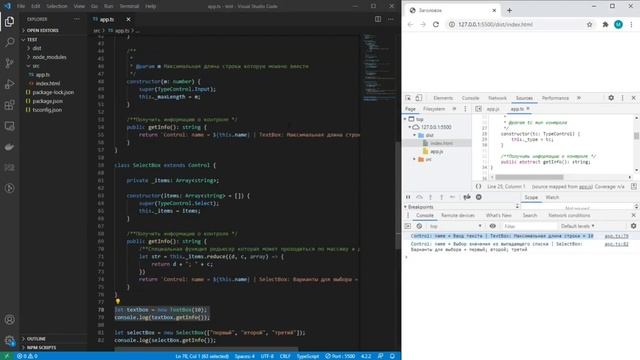Open console settings gear in DevTools
The width and height of the screenshot is (640, 360).
pyautogui.click(x=633, y=226)
